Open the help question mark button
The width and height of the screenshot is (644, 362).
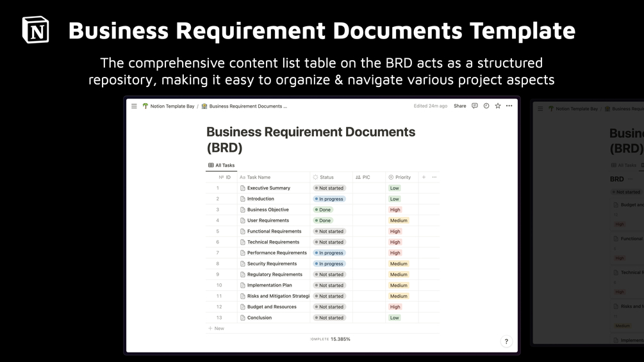coord(506,341)
